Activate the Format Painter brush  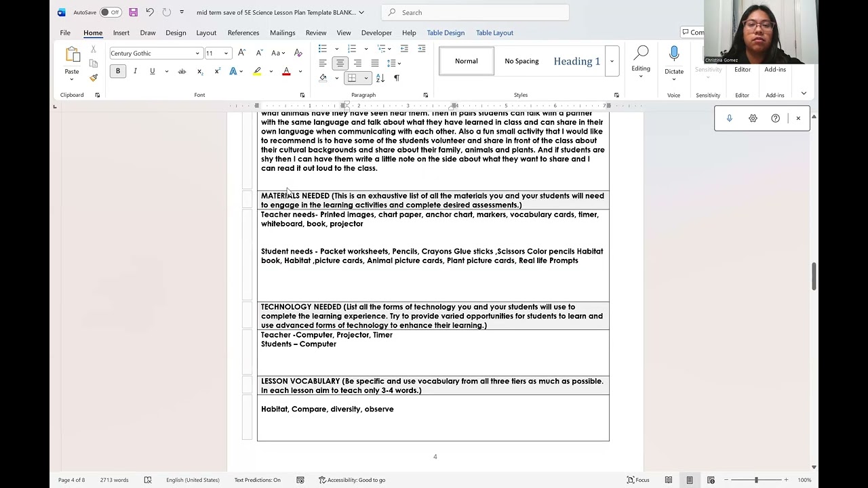[x=94, y=78]
